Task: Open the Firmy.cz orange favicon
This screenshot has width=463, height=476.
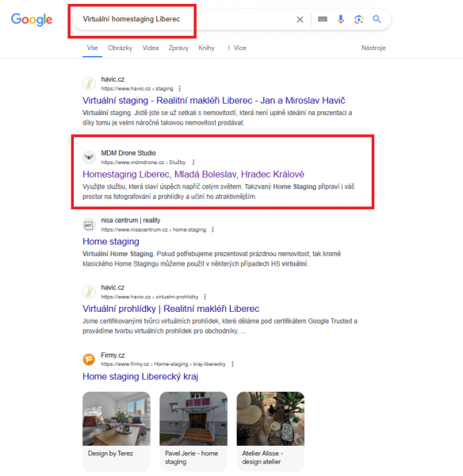Action: tap(90, 359)
